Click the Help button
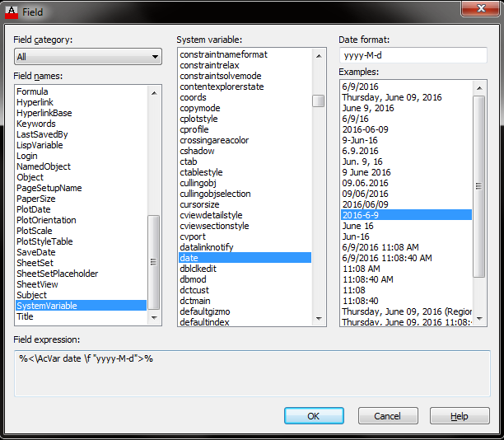This screenshot has height=440, width=504. coord(460,416)
